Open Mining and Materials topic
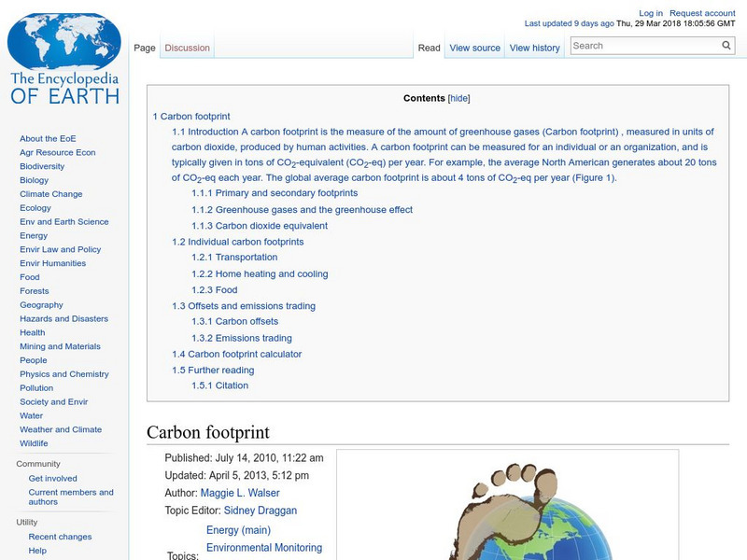Viewport: 747px width, 560px height. click(x=60, y=346)
